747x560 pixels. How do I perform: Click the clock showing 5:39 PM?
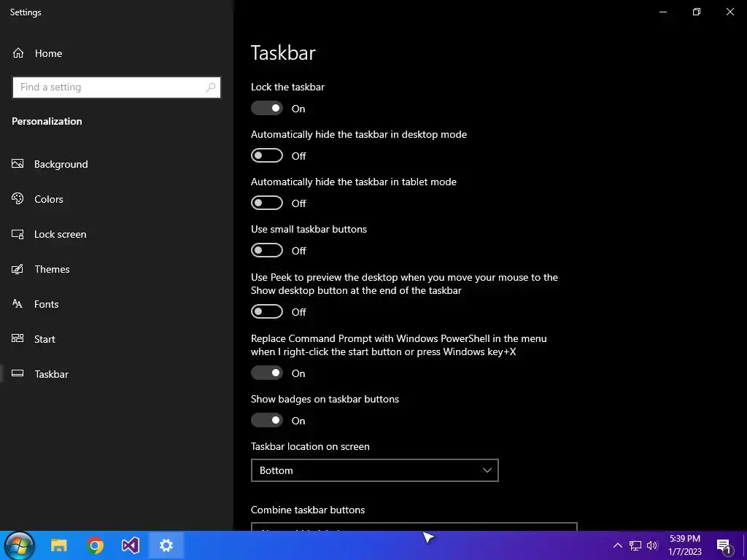(x=684, y=545)
